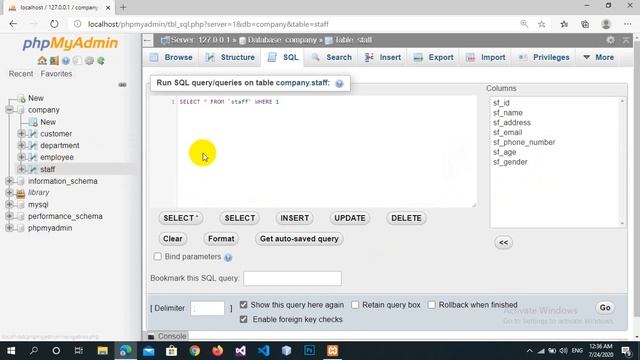Click the Delimiter input field
The width and height of the screenshot is (640, 360).
[x=207, y=308]
